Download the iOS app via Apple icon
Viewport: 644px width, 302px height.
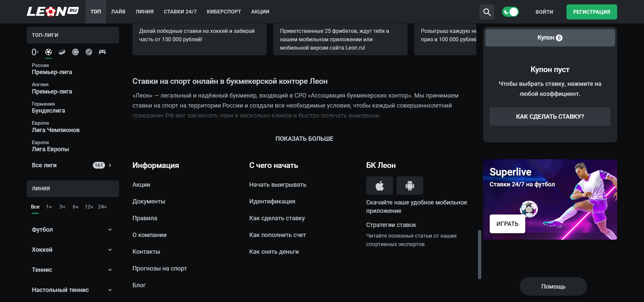click(x=379, y=185)
